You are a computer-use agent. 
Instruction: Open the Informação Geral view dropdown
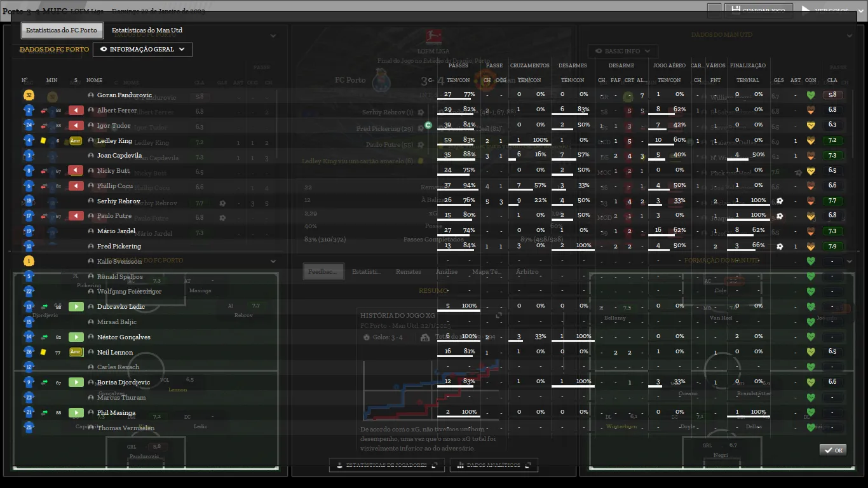142,50
